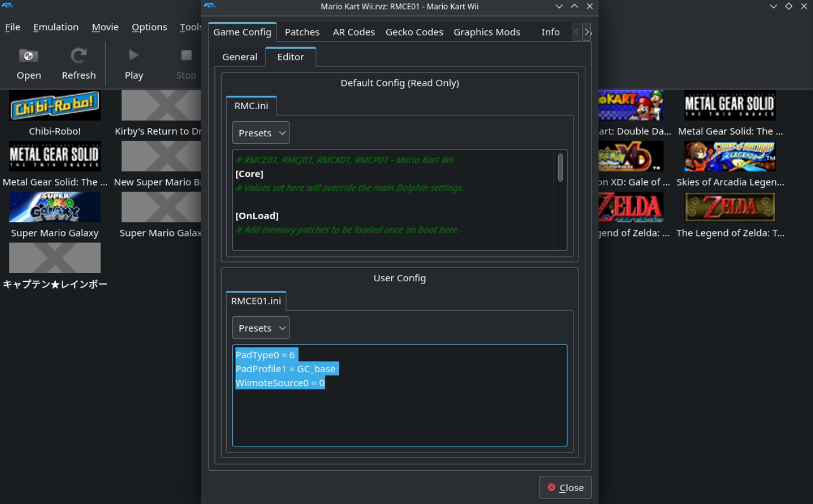Select the Mario Kart: Double Dash cover

[x=631, y=105]
